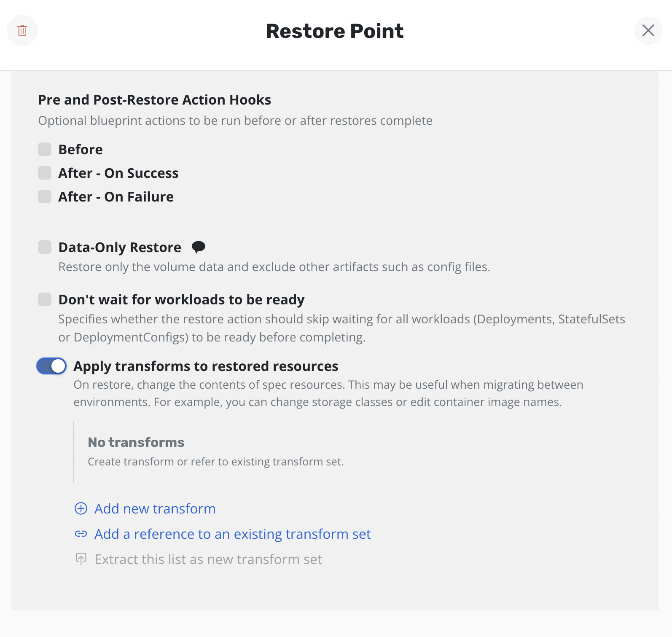The image size is (672, 637).
Task: Close the Restore Point dialog
Action: (x=648, y=30)
